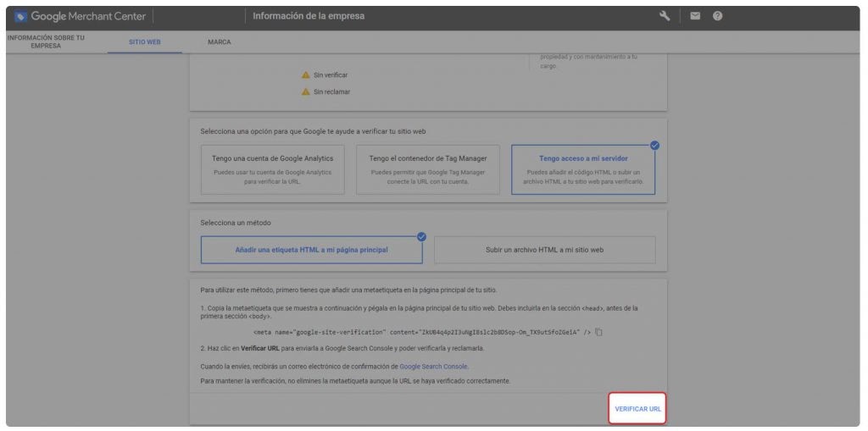Click the warning icon beside Sin reclamar

pos(305,91)
